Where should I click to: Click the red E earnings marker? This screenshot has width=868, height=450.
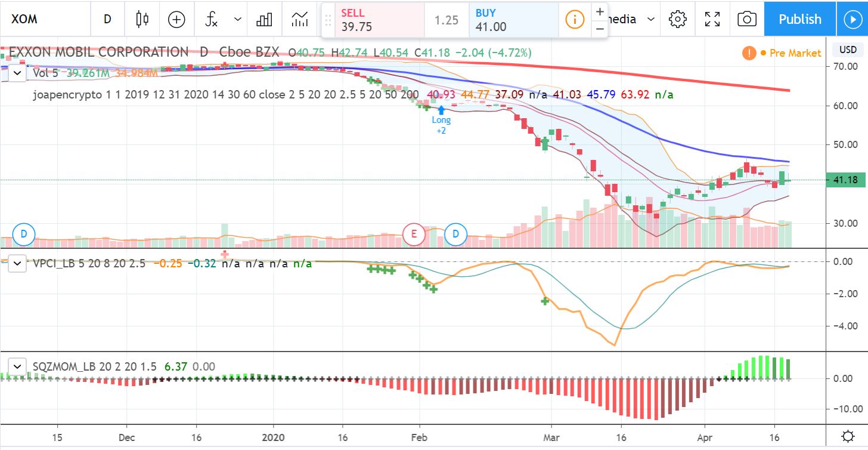pyautogui.click(x=413, y=234)
